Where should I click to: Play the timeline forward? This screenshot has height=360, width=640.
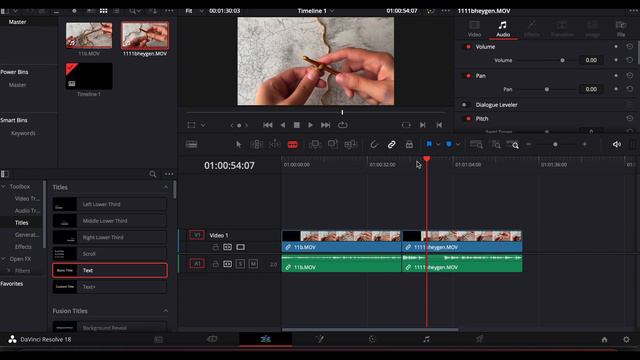point(311,125)
